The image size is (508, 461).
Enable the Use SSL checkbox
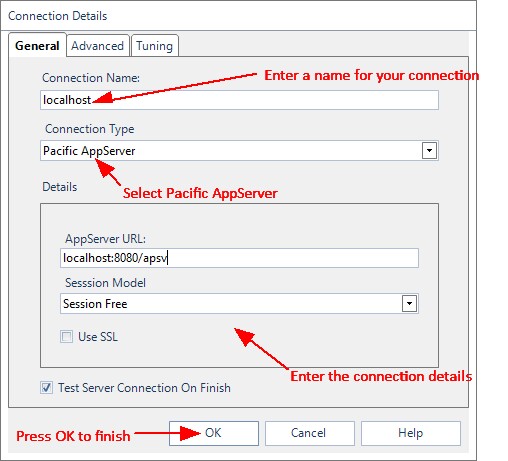(66, 336)
